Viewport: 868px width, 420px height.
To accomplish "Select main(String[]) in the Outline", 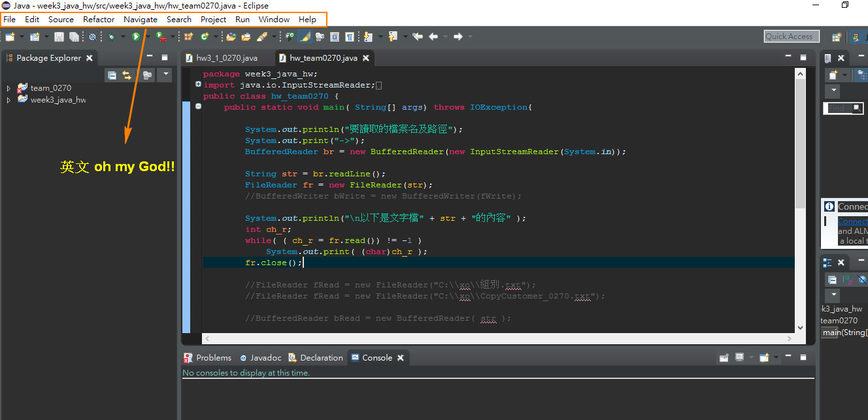I will [845, 332].
